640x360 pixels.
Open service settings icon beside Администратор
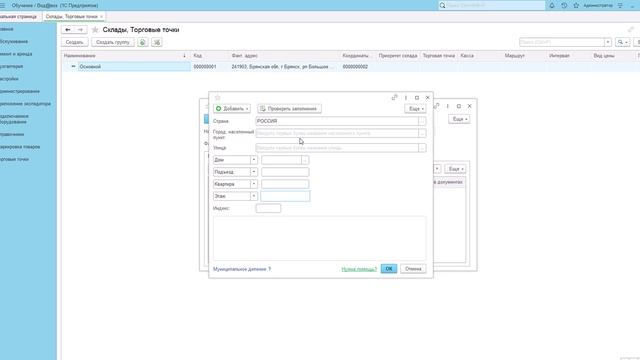pos(620,5)
